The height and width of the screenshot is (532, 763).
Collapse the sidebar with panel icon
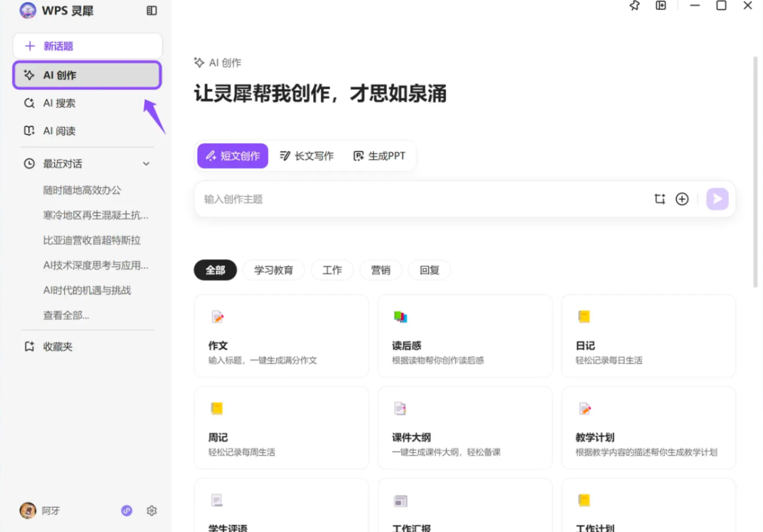coord(152,11)
